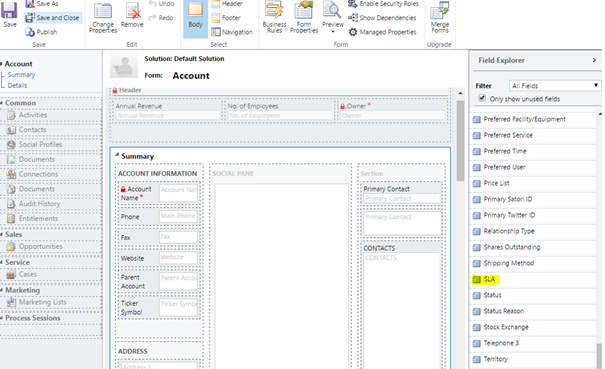Go to the Details tab link
Viewport: 605px width, 369px height.
pyautogui.click(x=17, y=85)
